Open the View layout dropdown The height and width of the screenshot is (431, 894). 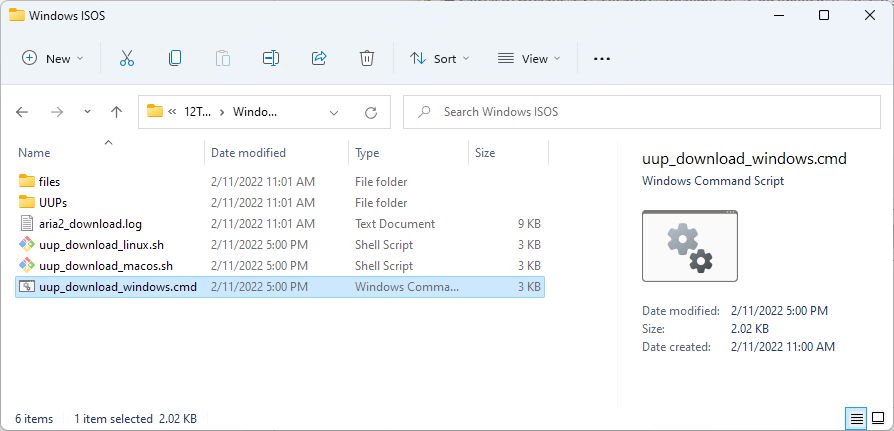tap(529, 59)
